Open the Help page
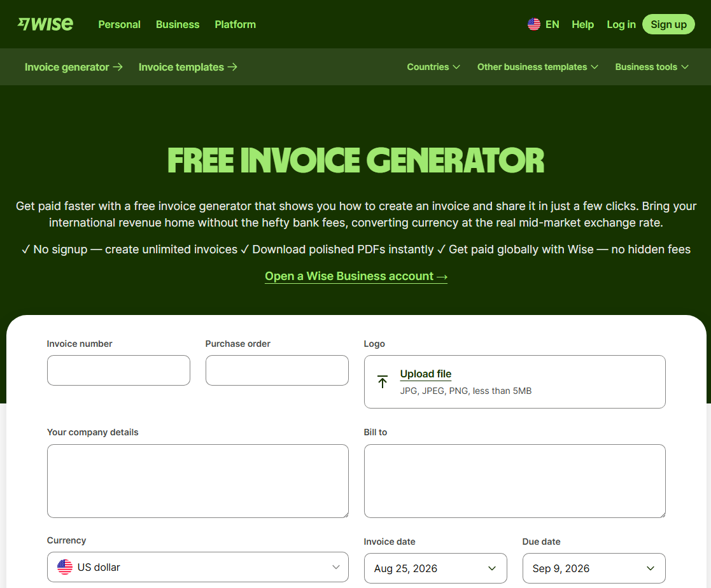711x588 pixels. click(x=582, y=24)
